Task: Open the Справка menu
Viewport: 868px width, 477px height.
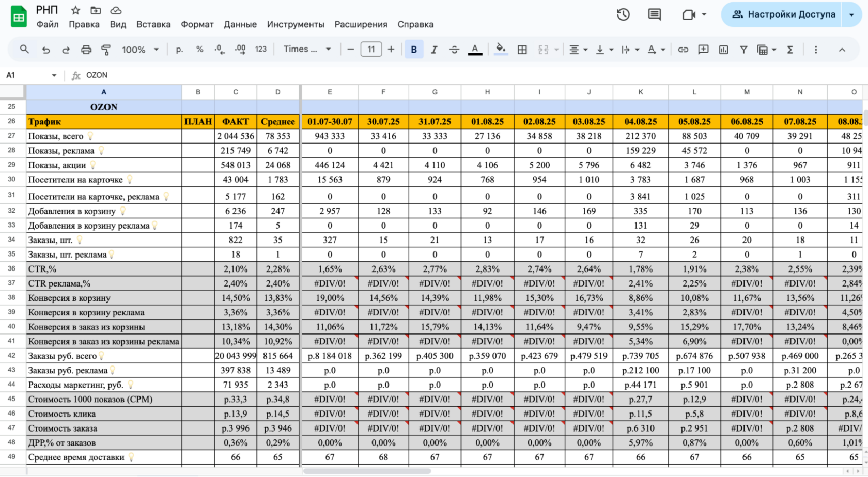Action: [x=415, y=24]
